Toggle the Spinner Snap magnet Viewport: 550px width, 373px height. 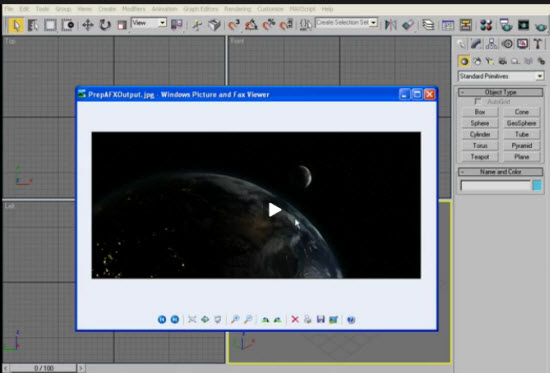tap(286, 25)
